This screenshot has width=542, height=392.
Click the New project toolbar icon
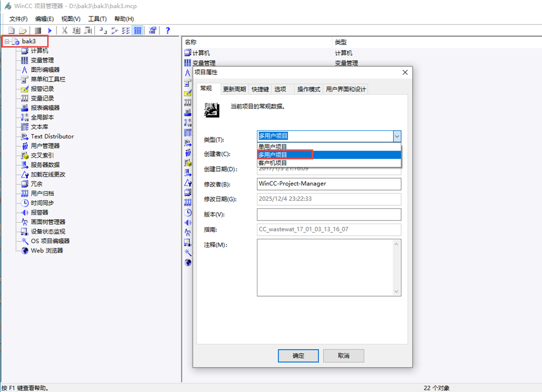(12, 30)
